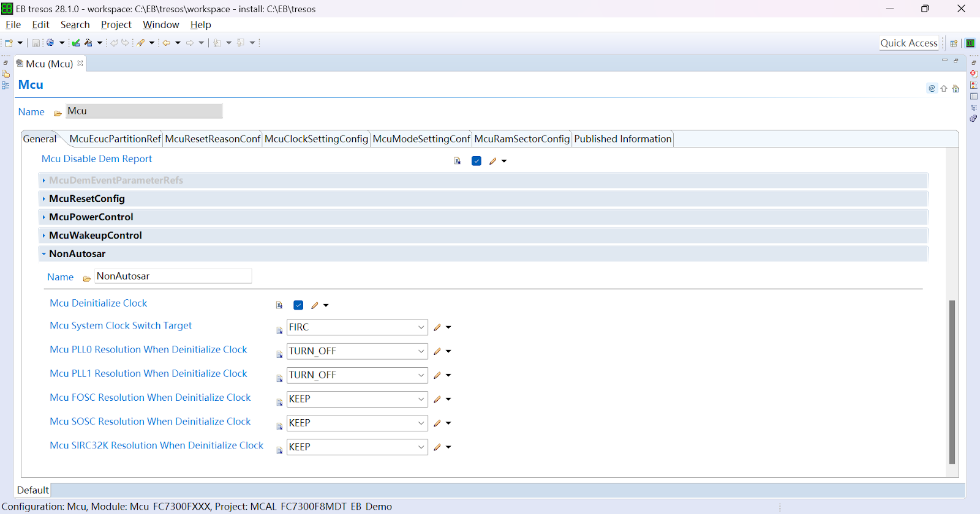This screenshot has width=980, height=514.
Task: Click the Undo arrow toolbar icon
Action: [x=114, y=43]
